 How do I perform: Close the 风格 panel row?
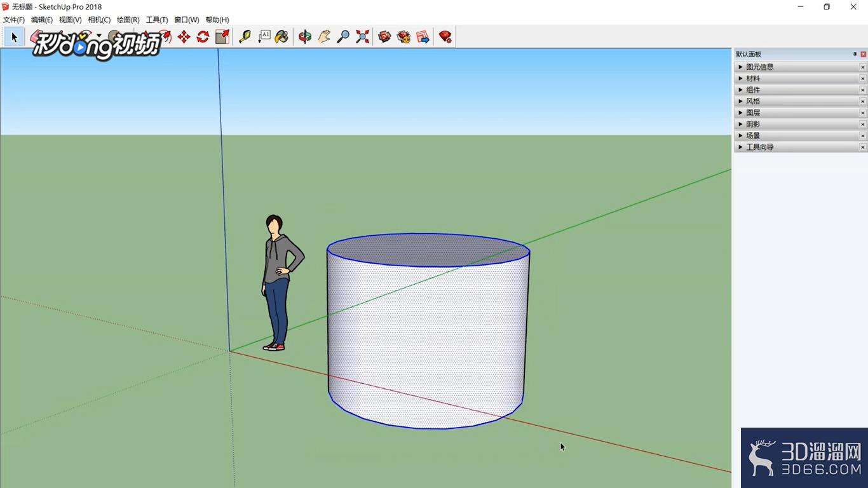pyautogui.click(x=863, y=101)
